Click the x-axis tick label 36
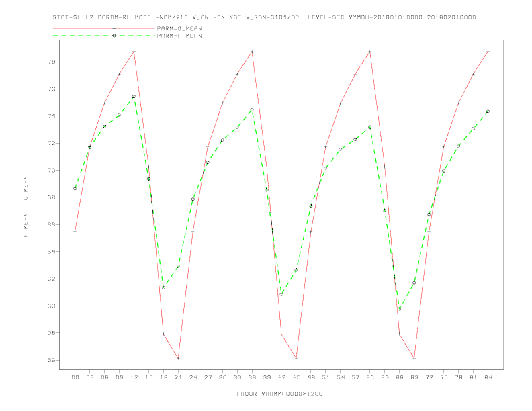This screenshot has height=411, width=532. coord(252,377)
